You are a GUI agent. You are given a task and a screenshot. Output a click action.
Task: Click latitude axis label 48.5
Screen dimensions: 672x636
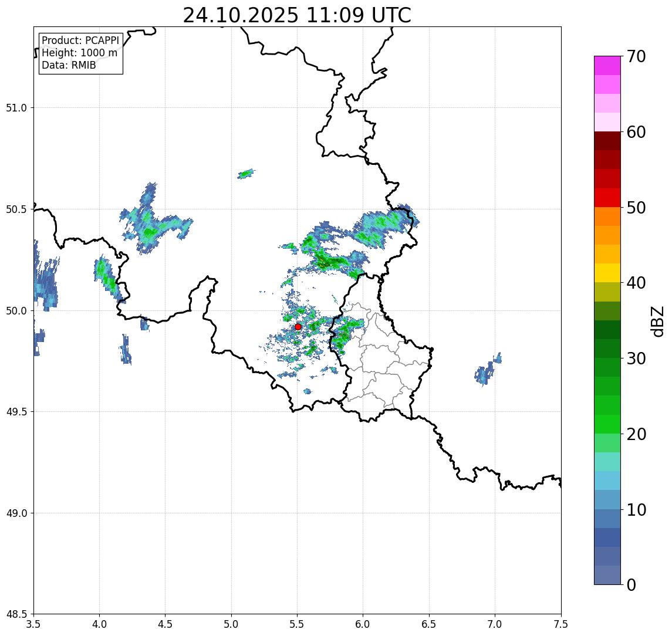16,614
